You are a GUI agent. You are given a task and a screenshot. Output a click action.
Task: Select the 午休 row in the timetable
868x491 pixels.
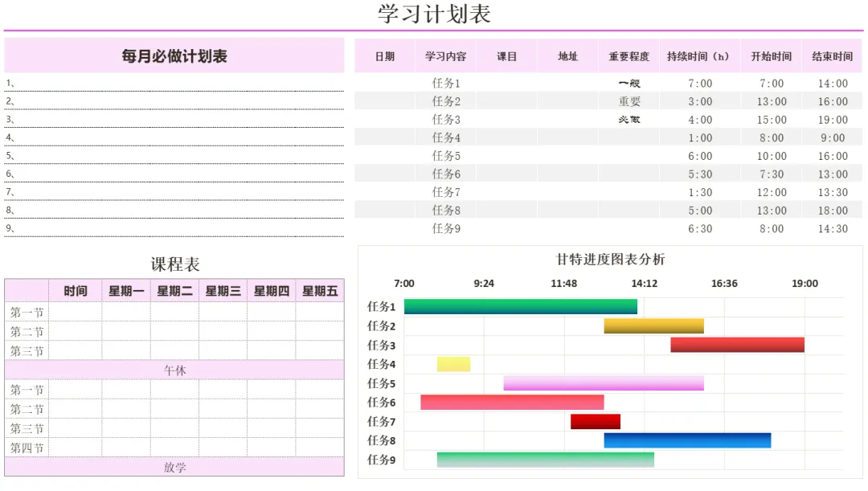tap(174, 370)
